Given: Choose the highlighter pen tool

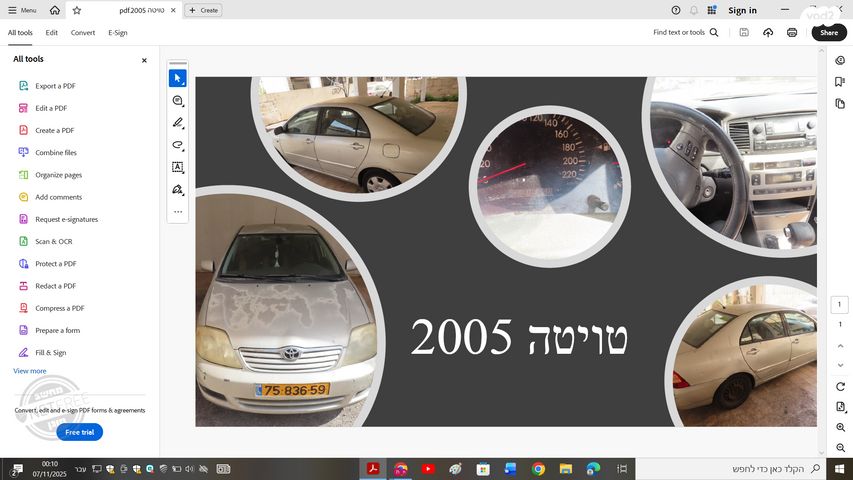Looking at the screenshot, I should pos(177,123).
